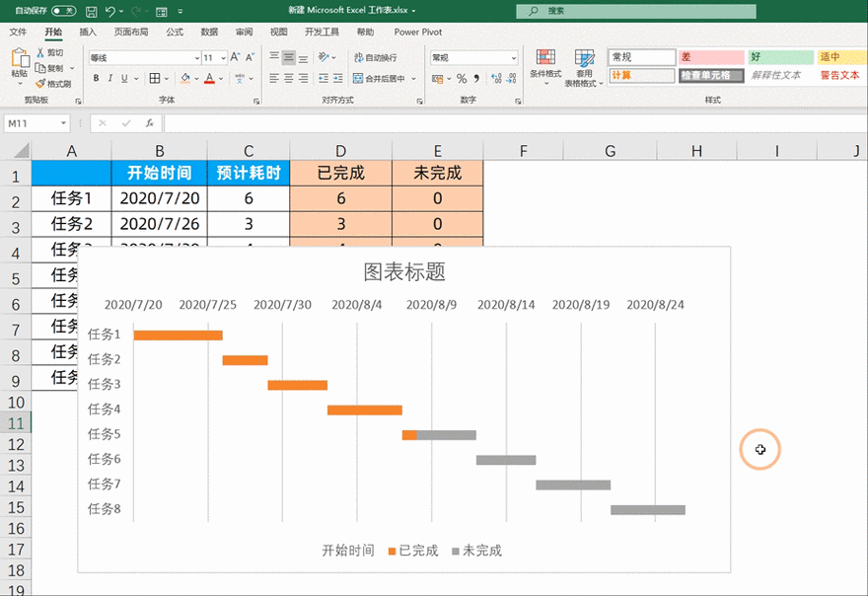Viewport: 868px width, 596px height.
Task: Toggle Italic formatting
Action: tap(111, 78)
